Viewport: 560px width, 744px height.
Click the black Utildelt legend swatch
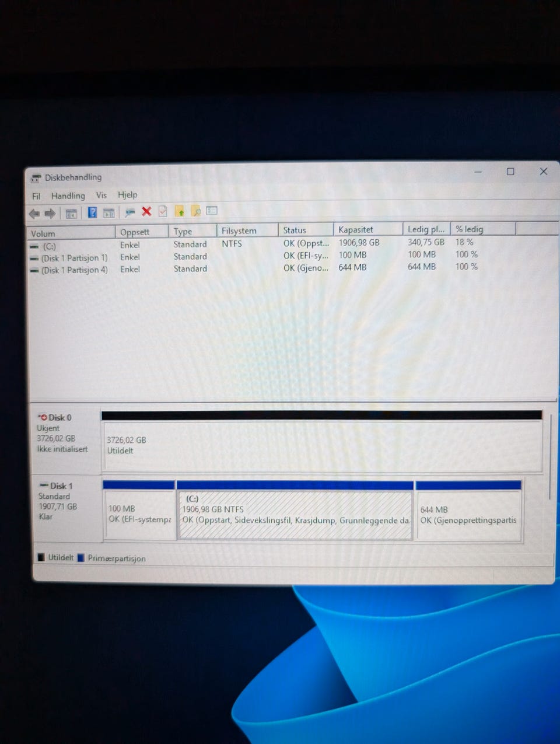click(41, 557)
